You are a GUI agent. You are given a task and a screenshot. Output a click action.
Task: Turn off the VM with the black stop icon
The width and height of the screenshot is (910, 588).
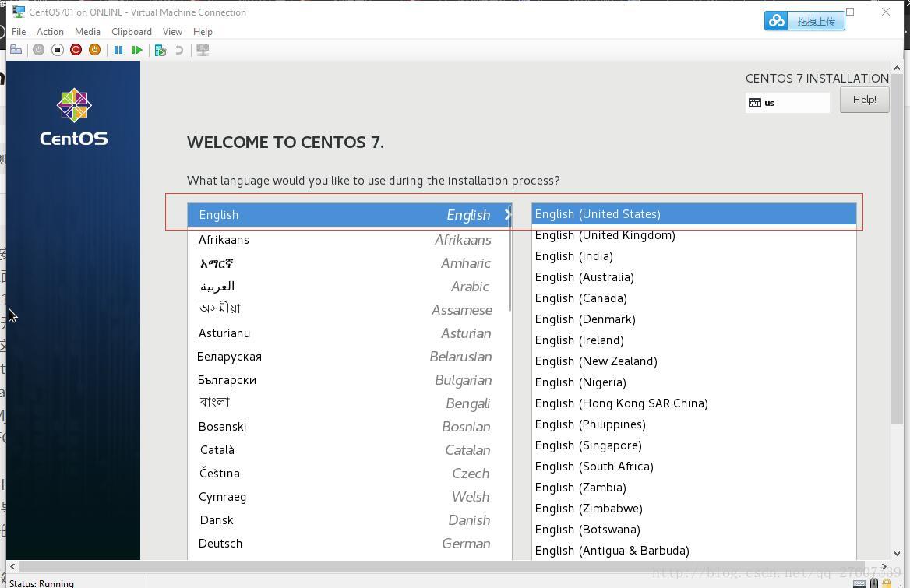58,50
